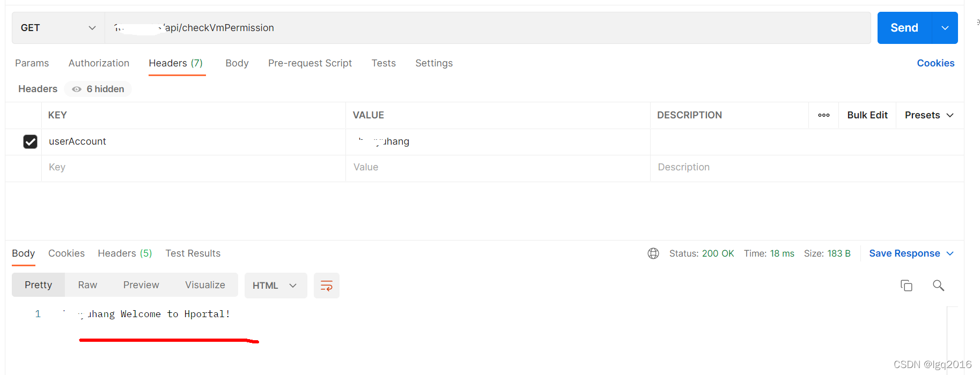Change the HTML response format dropdown

click(x=275, y=286)
